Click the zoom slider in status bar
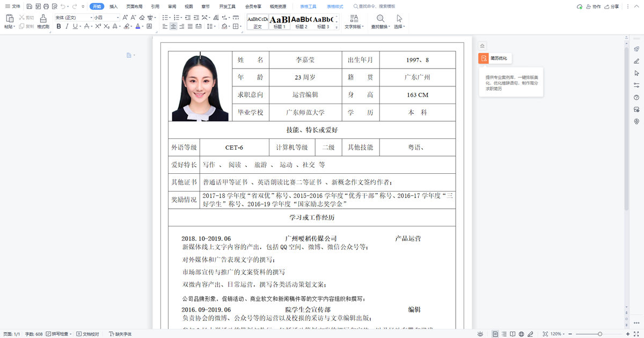644x338 pixels. (x=600, y=334)
